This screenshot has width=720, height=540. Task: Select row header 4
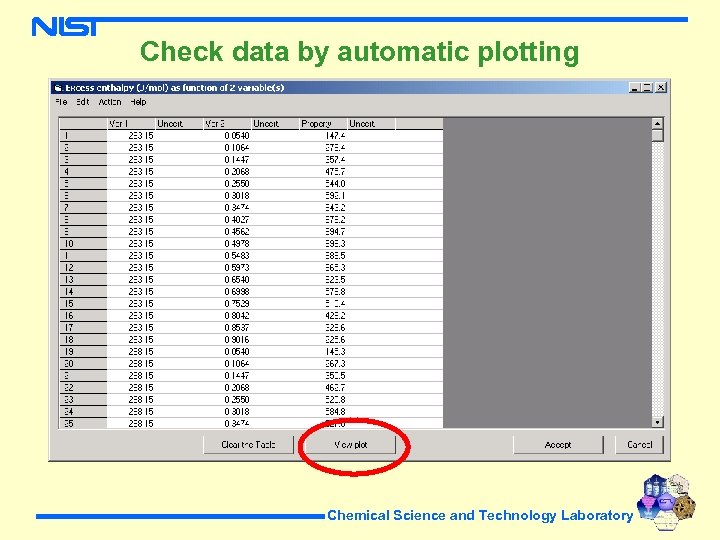click(x=83, y=172)
